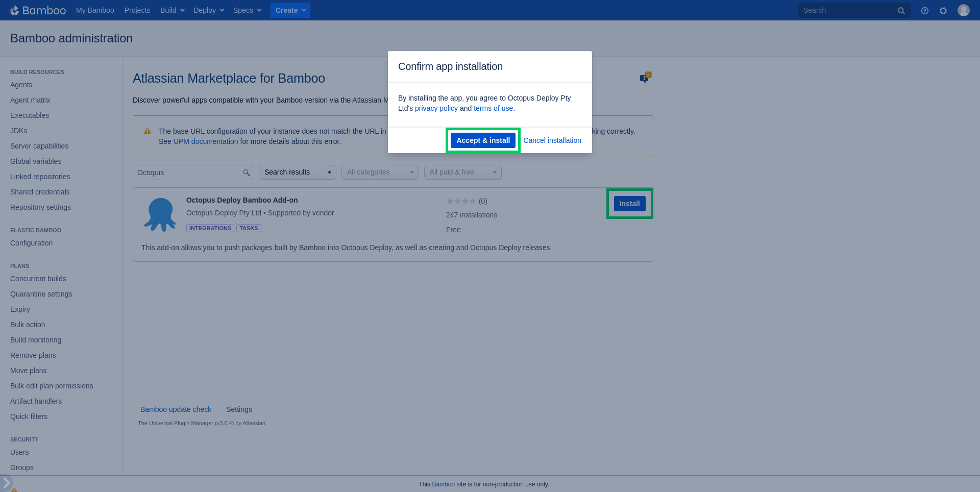Open the All paid & free dropdown
The width and height of the screenshot is (980, 492).
(x=463, y=172)
